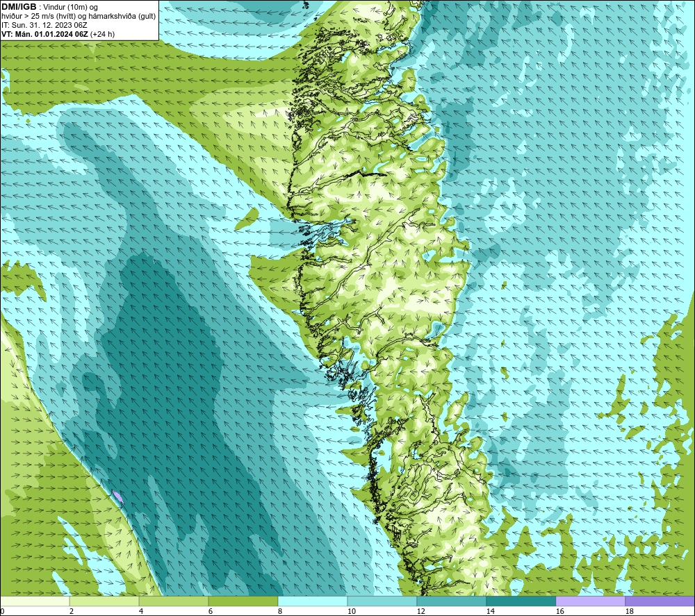The height and width of the screenshot is (616, 695).
Task: Click the 16-18 m/s light purple legend swatch
Action: pos(590,601)
